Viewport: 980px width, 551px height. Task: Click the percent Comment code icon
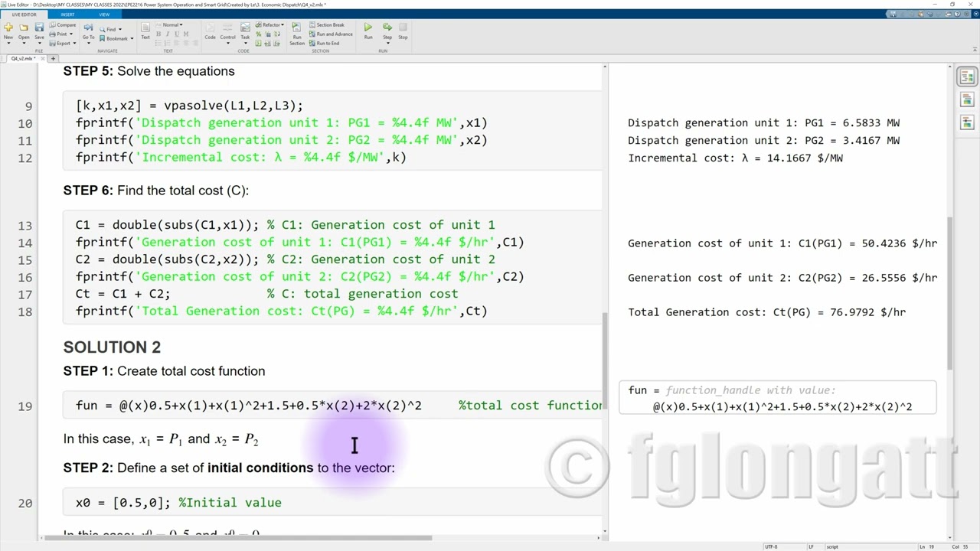tap(258, 34)
